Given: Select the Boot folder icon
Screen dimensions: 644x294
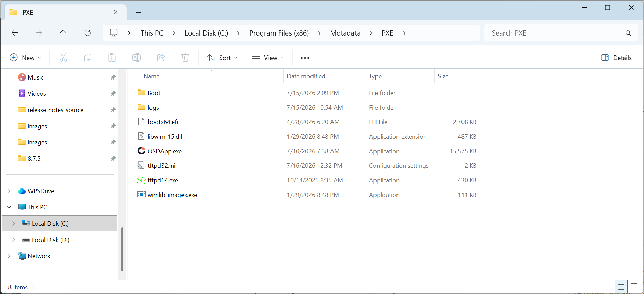Looking at the screenshot, I should 142,92.
